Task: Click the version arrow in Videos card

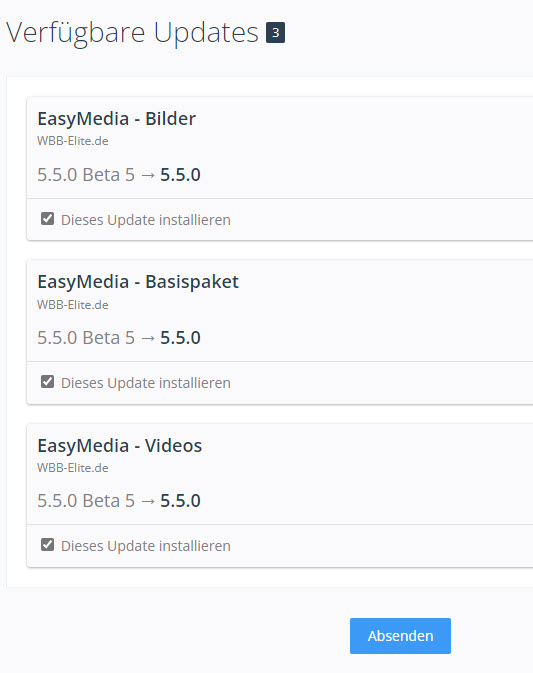Action: [x=148, y=501]
